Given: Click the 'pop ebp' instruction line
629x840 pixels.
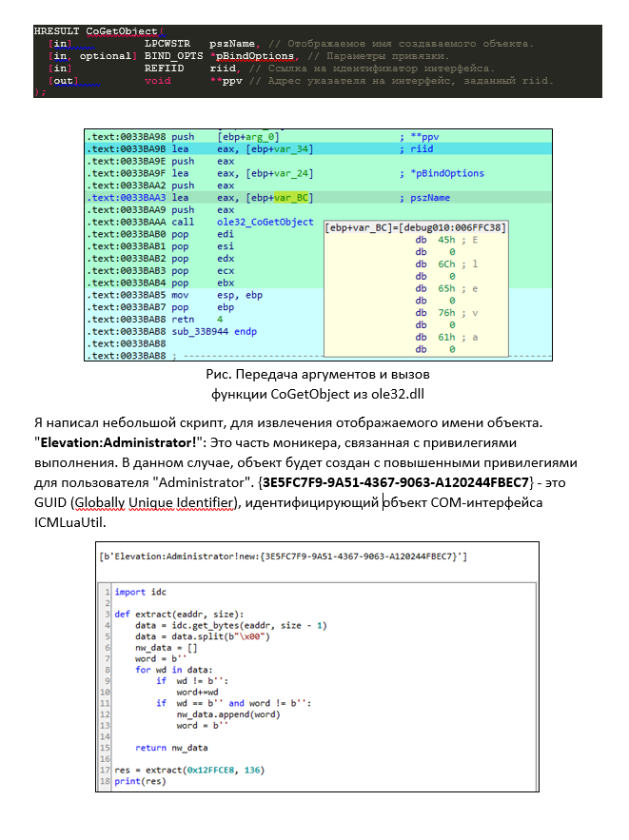Looking at the screenshot, I should (160, 307).
